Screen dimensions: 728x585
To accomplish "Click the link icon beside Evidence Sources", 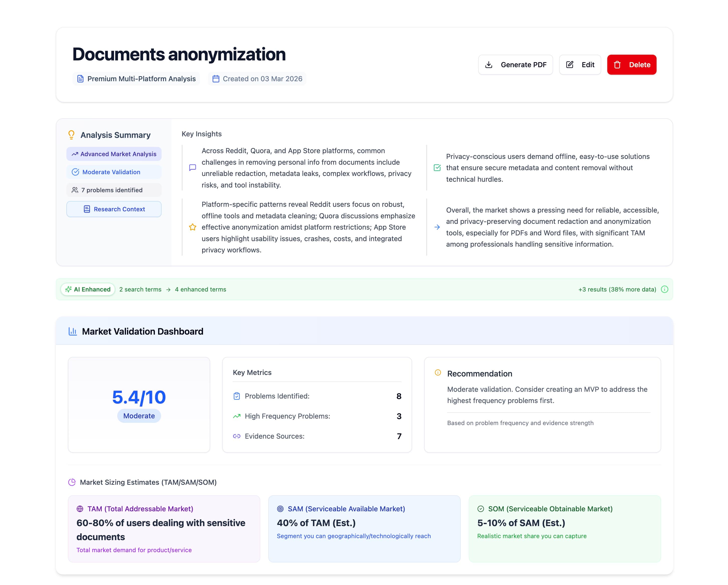I will pos(237,436).
